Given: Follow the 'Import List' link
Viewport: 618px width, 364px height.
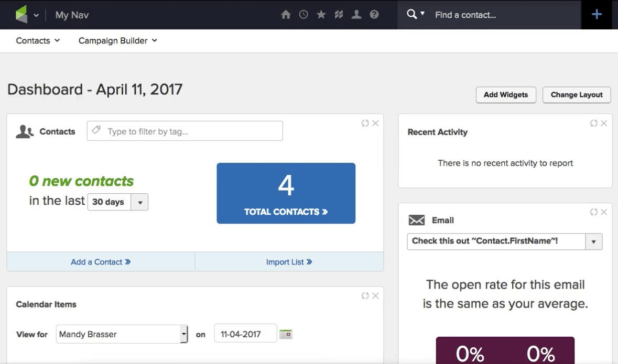Looking at the screenshot, I should coord(289,261).
